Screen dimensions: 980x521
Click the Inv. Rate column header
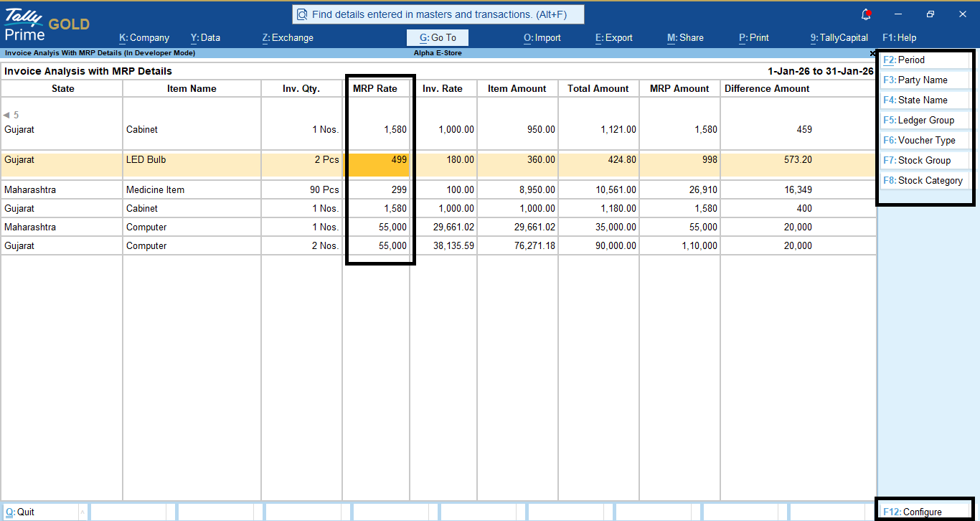pyautogui.click(x=443, y=89)
